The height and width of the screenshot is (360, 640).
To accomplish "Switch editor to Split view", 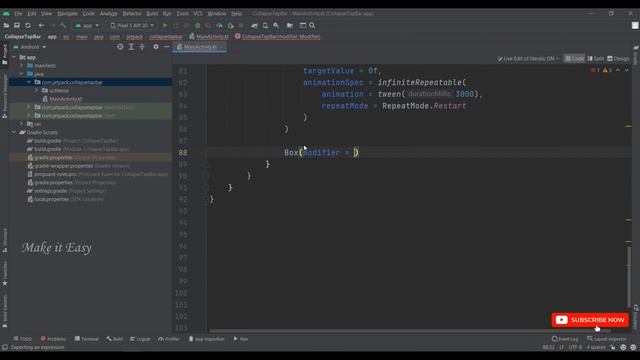I will tap(596, 59).
